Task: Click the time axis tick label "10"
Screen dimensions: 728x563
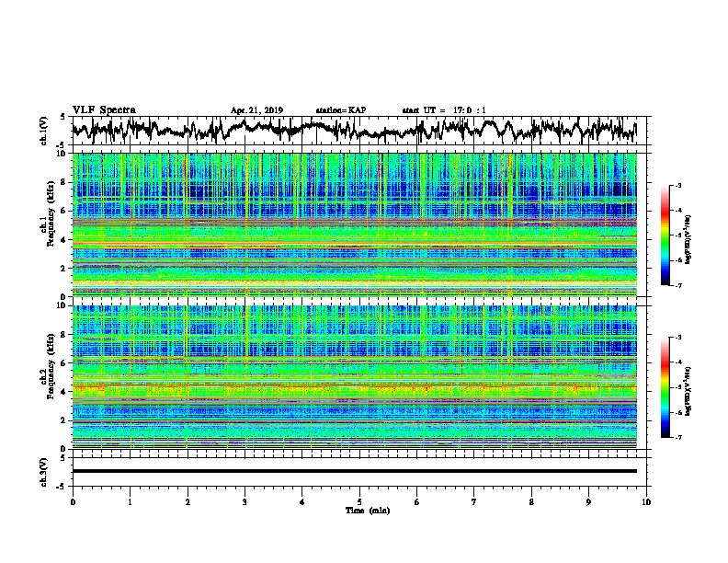Action: (x=646, y=502)
